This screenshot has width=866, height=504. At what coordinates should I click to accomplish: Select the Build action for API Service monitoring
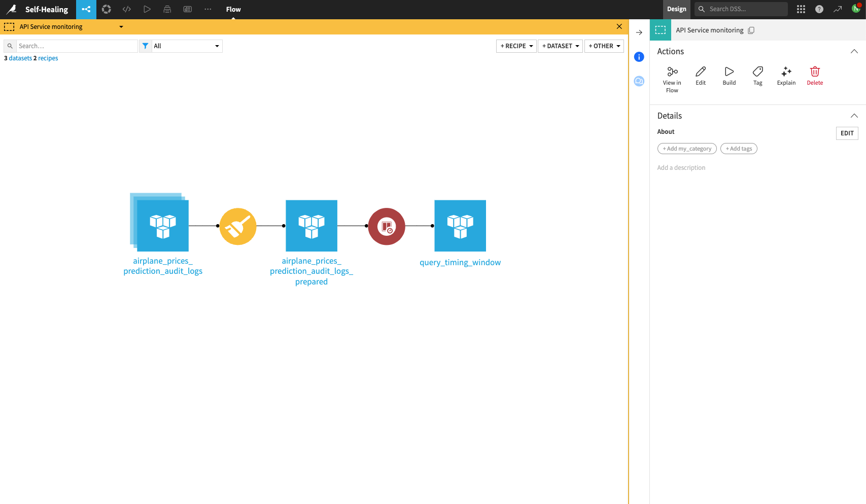pos(729,76)
